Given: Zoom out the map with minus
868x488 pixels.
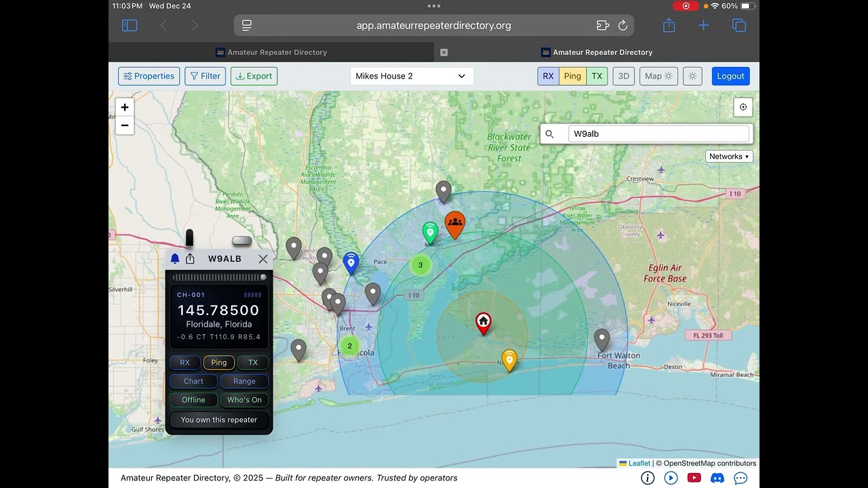Looking at the screenshot, I should tap(125, 125).
